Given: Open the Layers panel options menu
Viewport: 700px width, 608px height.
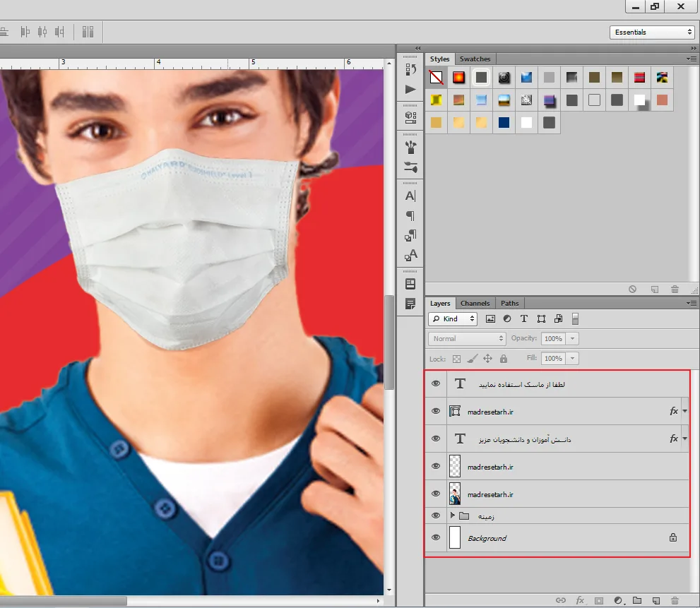Looking at the screenshot, I should (692, 303).
